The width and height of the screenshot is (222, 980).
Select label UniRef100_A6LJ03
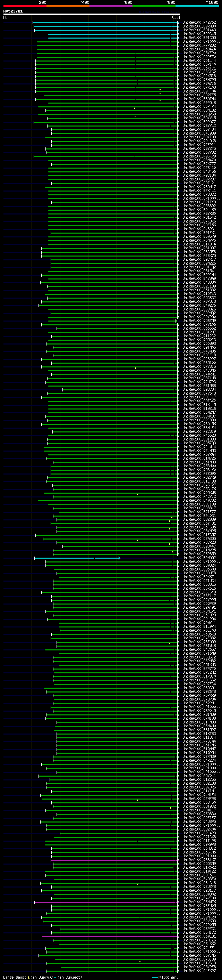point(199,630)
